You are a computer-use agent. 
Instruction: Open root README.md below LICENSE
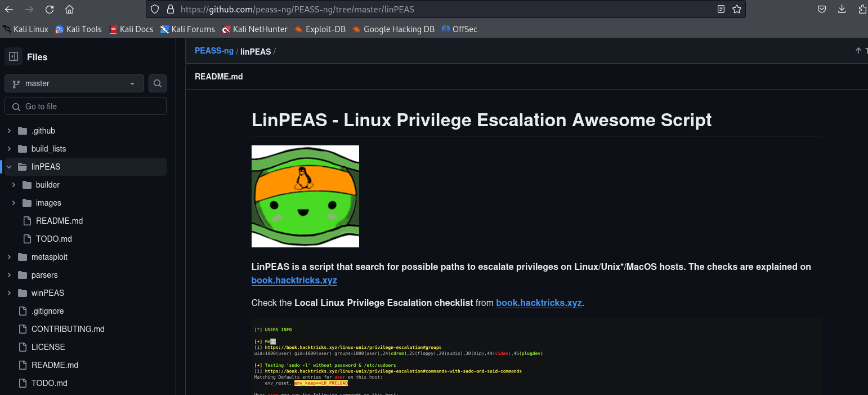[55, 365]
